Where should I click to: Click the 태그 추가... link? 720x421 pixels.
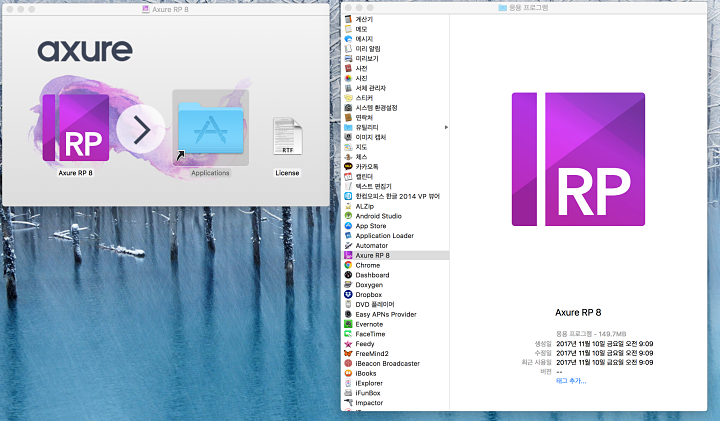(x=571, y=381)
